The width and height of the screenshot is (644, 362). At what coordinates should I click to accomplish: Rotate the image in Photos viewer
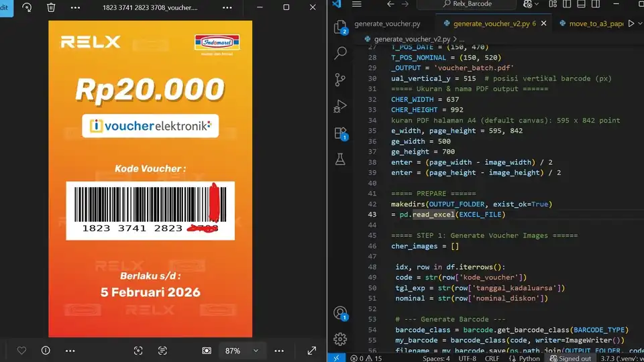(27, 7)
